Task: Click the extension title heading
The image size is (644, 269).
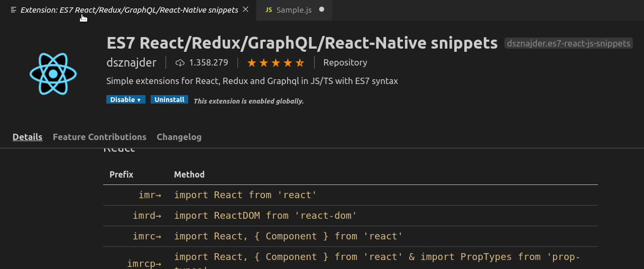Action: pyautogui.click(x=302, y=43)
